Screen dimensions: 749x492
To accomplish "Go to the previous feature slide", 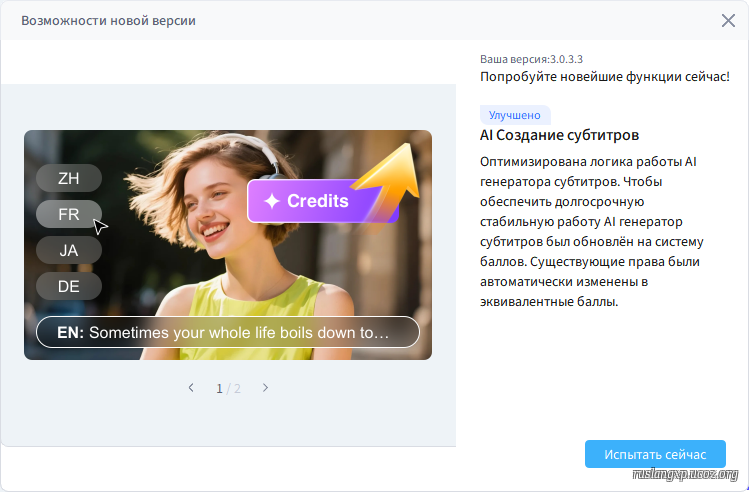I will tap(191, 388).
